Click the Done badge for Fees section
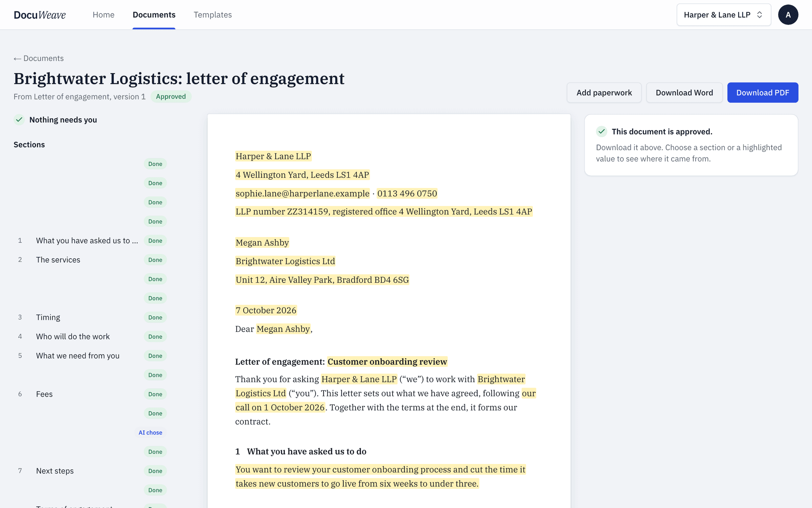The image size is (812, 508). pyautogui.click(x=155, y=394)
